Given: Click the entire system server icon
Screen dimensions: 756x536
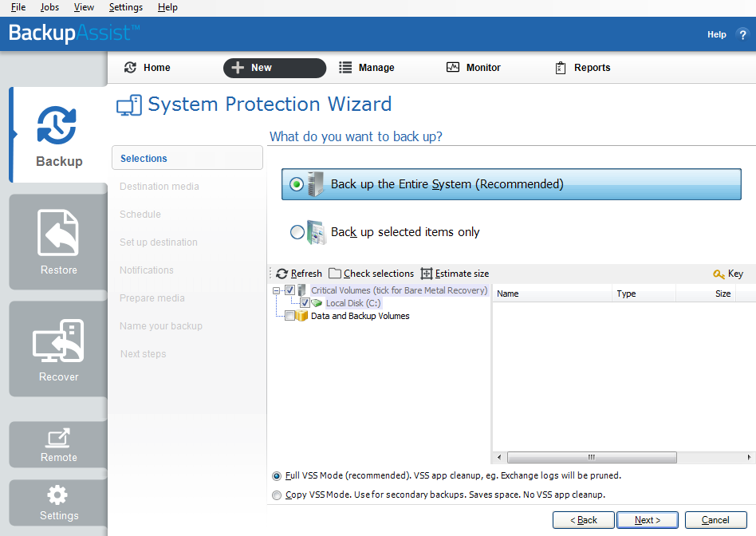Looking at the screenshot, I should click(x=316, y=183).
